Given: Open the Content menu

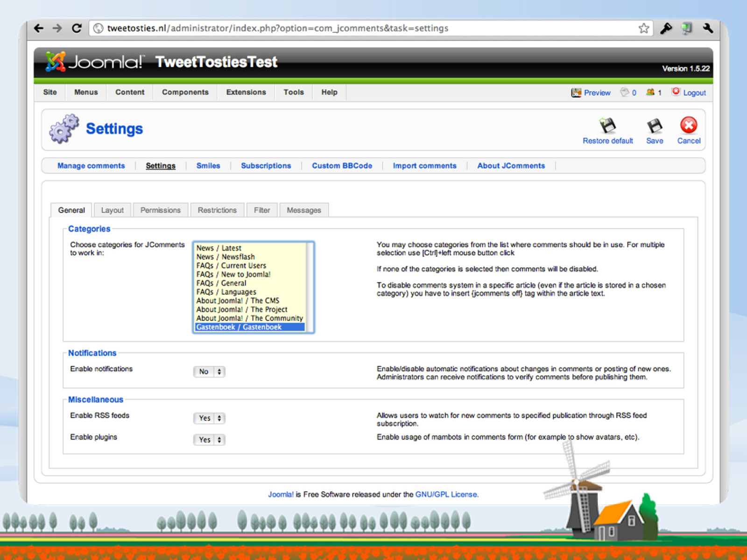Looking at the screenshot, I should coord(130,92).
